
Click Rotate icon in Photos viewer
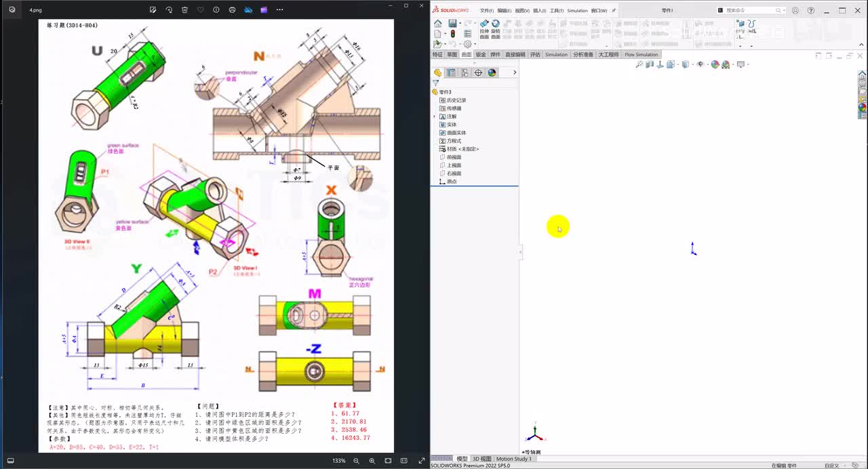pos(169,9)
